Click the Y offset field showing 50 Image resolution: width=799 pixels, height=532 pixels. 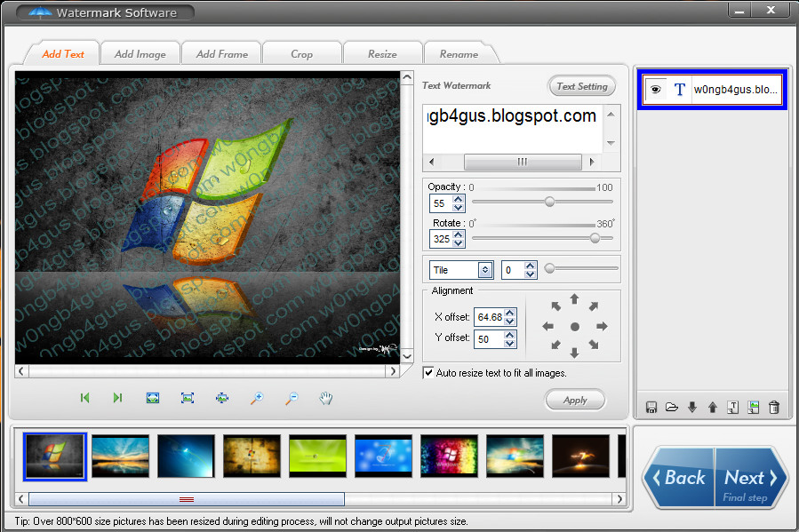coord(489,339)
